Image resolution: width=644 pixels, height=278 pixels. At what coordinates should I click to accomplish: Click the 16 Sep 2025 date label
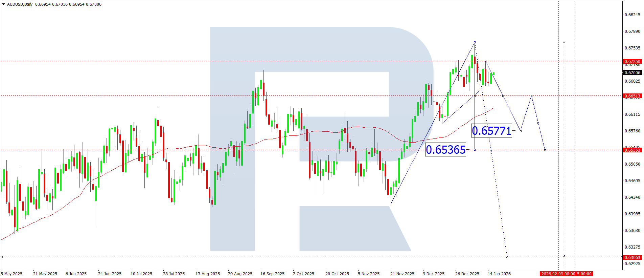tap(272, 274)
